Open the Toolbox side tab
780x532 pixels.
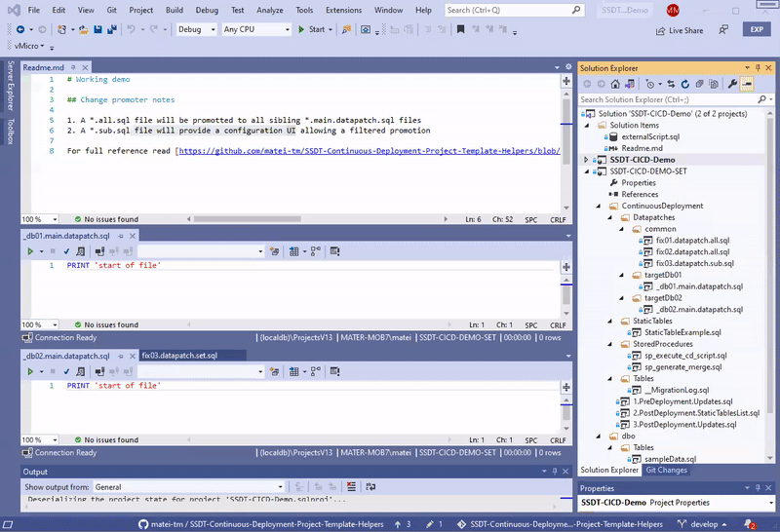tap(11, 132)
